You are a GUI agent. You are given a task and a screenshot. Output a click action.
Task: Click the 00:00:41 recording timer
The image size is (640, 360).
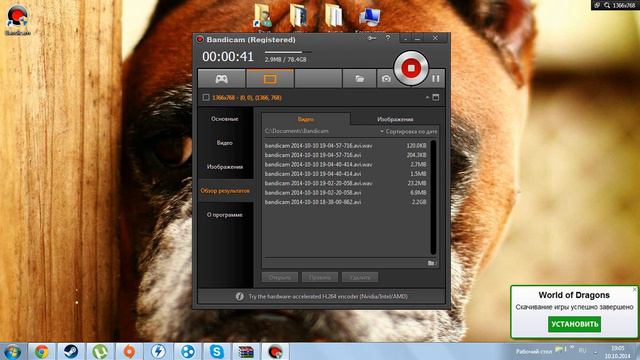coord(228,57)
